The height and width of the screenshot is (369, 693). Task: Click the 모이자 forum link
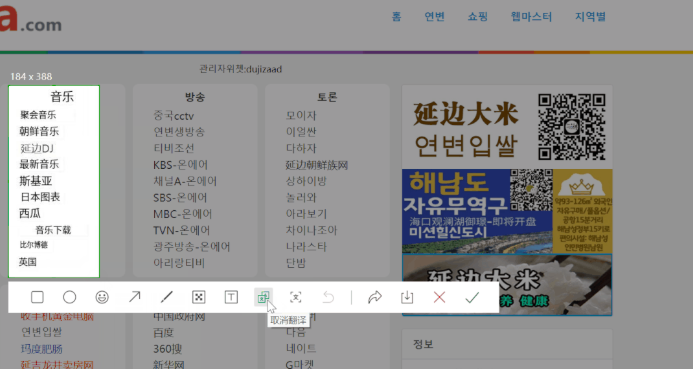click(301, 115)
